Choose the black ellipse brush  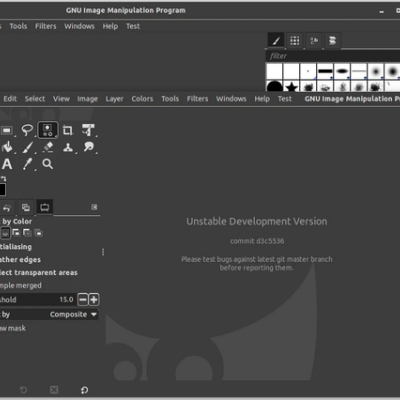click(x=342, y=71)
